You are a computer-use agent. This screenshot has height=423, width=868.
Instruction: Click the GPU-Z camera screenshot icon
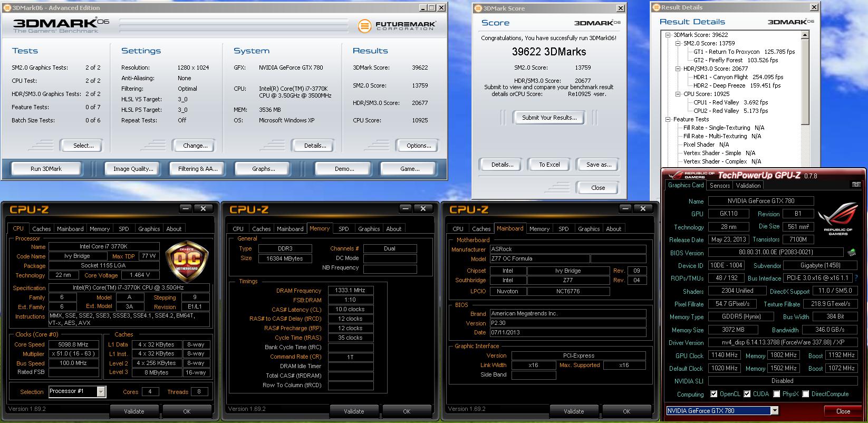[856, 185]
